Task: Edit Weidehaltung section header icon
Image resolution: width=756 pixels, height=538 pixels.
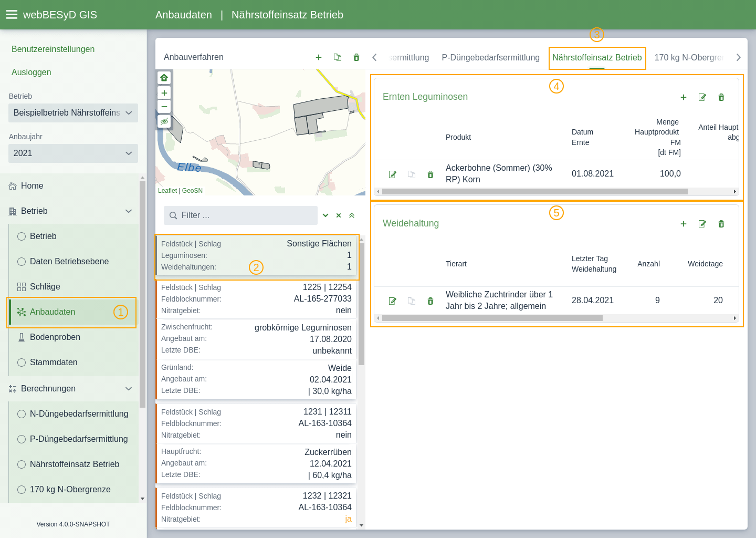Action: pos(702,224)
